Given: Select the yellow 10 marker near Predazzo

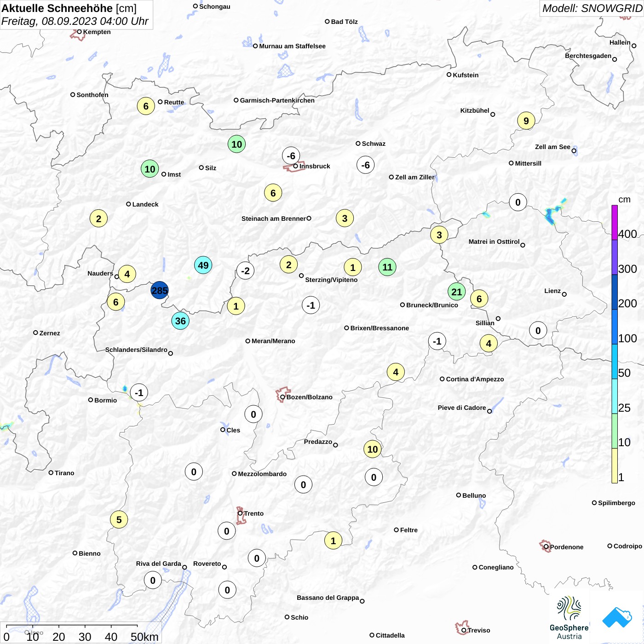Looking at the screenshot, I should 373,449.
